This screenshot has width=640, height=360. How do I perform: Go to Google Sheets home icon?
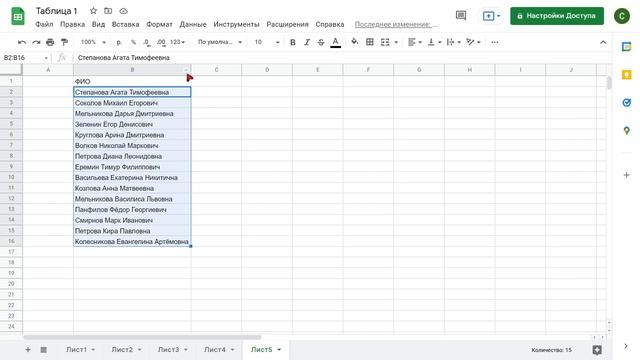[18, 16]
